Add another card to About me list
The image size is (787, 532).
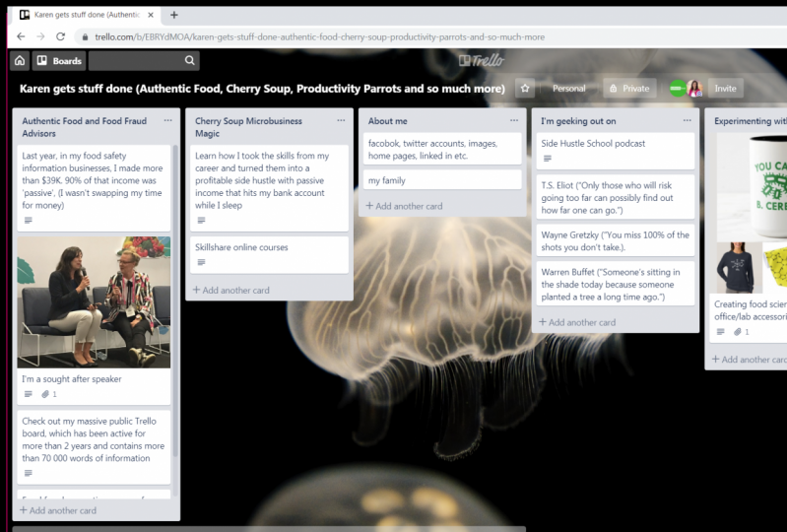pos(404,206)
